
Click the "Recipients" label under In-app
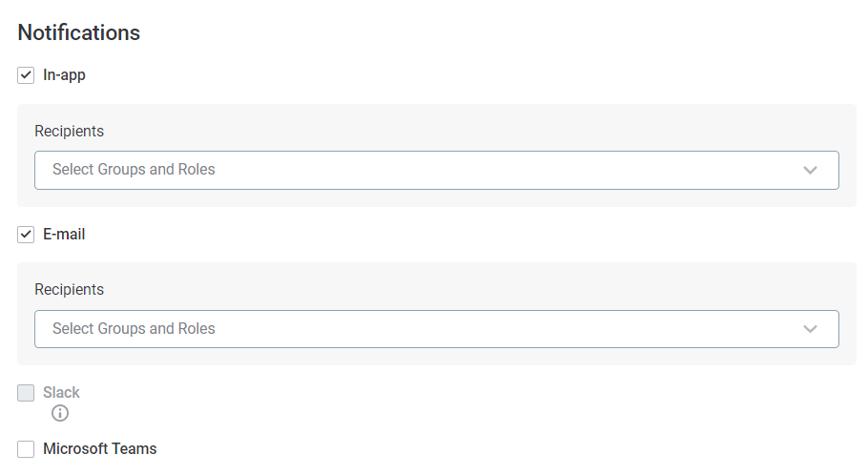(69, 131)
